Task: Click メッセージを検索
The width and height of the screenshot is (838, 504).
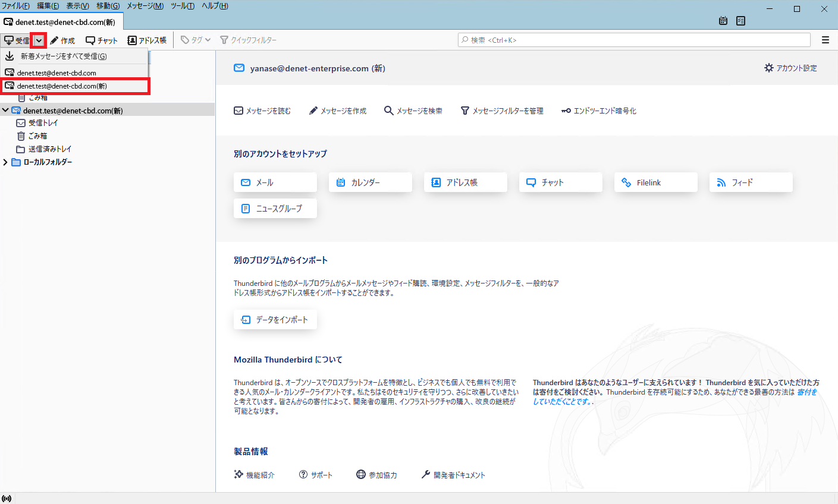Action: point(413,111)
